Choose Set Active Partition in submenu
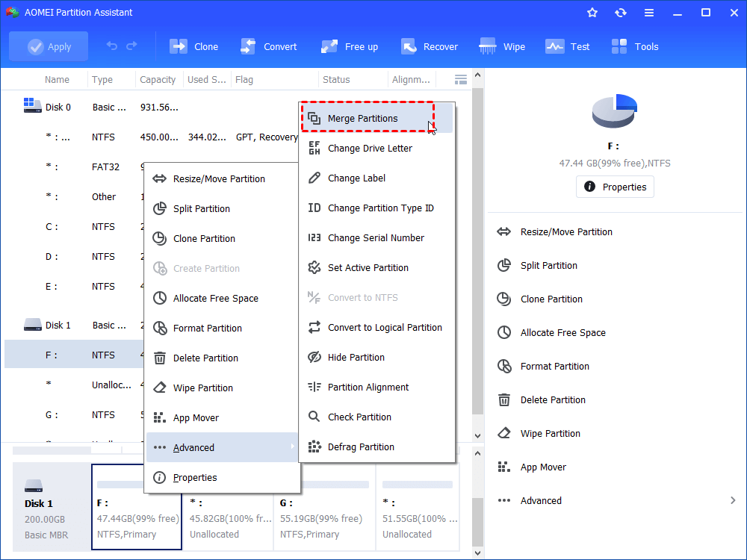This screenshot has height=560, width=747. 376,267
